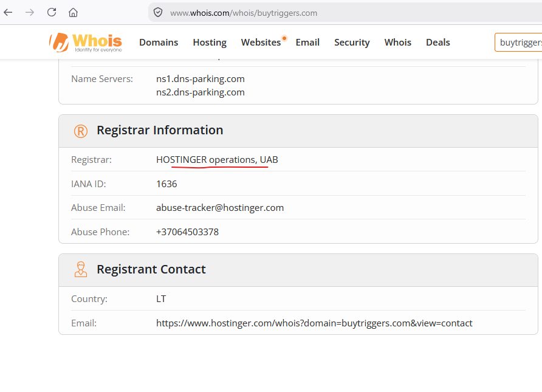
Task: Click the Registrant Contact heading
Action: pyautogui.click(x=151, y=269)
